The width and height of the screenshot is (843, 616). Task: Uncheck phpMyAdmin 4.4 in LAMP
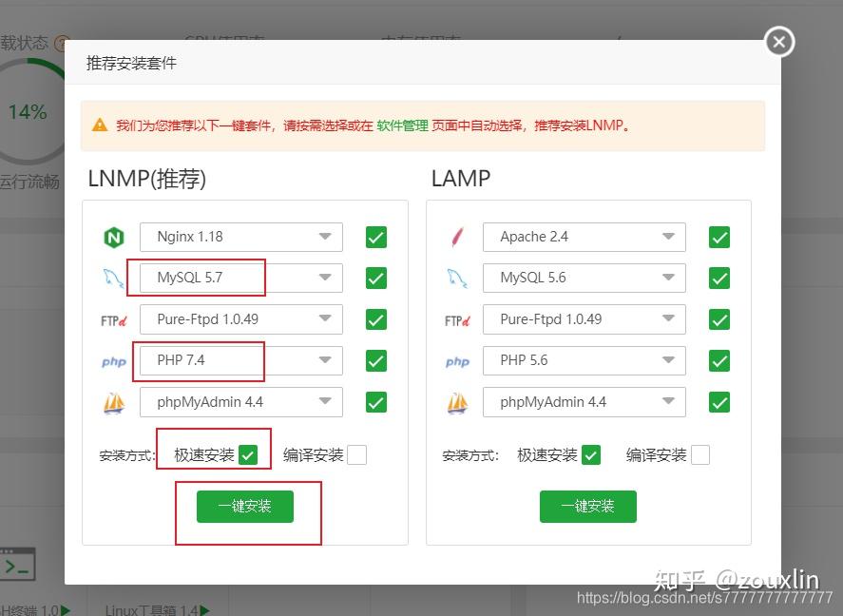[719, 402]
